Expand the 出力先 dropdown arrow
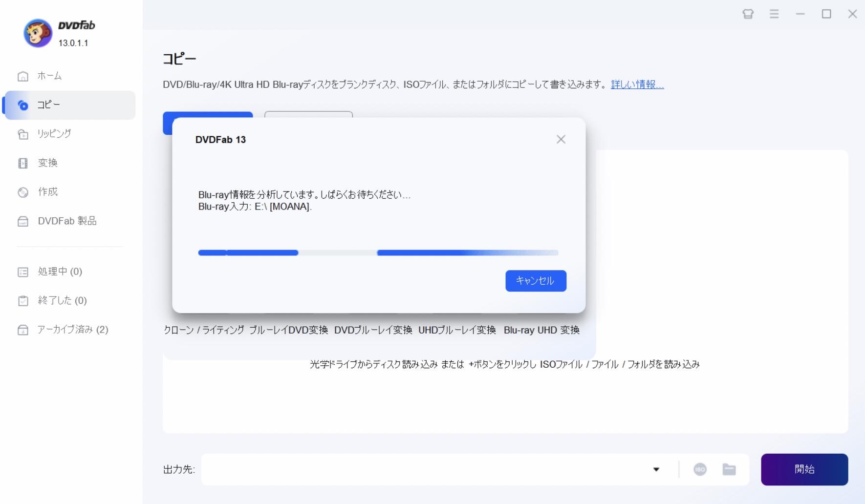This screenshot has width=865, height=504. (656, 469)
